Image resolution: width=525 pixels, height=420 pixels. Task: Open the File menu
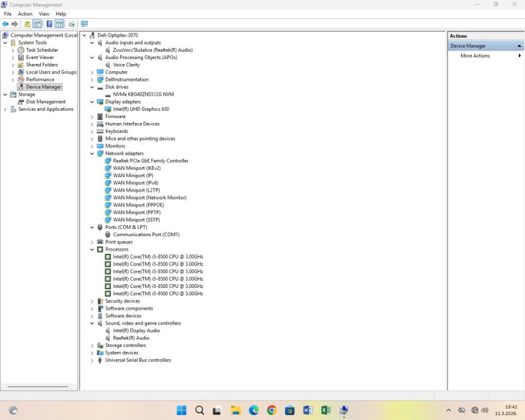pyautogui.click(x=8, y=14)
